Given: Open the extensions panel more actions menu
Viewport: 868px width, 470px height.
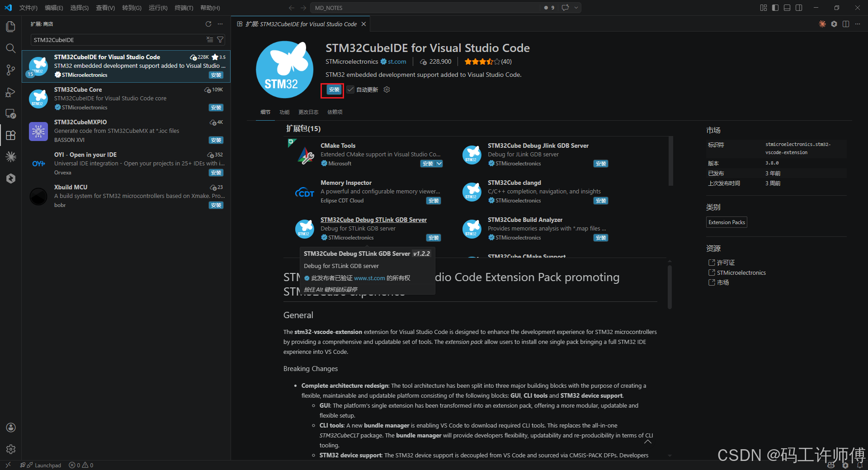Looking at the screenshot, I should pos(220,24).
